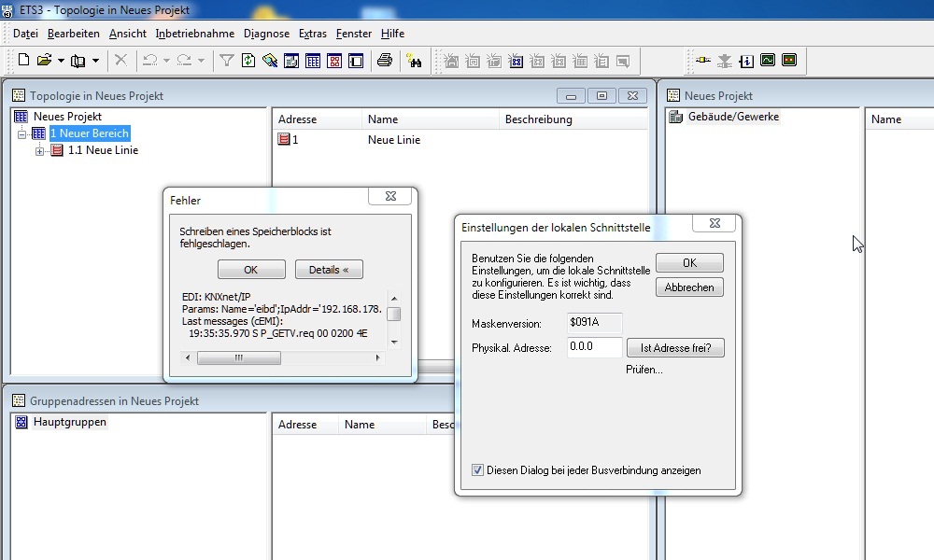Select the filter funnel toolbar icon
The width and height of the screenshot is (934, 560).
coord(226,60)
